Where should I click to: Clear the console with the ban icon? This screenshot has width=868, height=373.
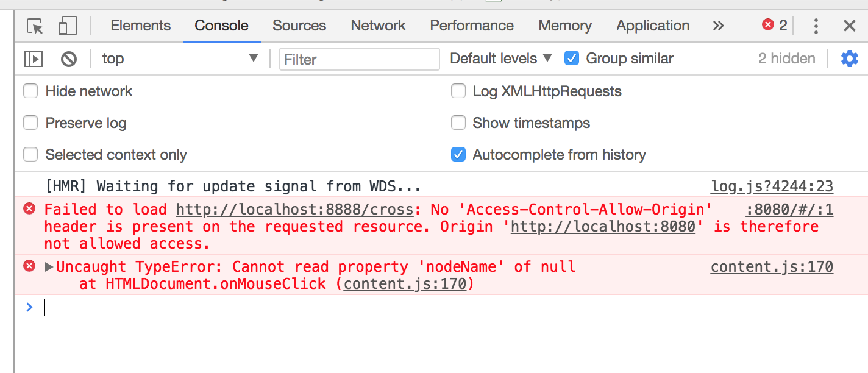click(69, 59)
